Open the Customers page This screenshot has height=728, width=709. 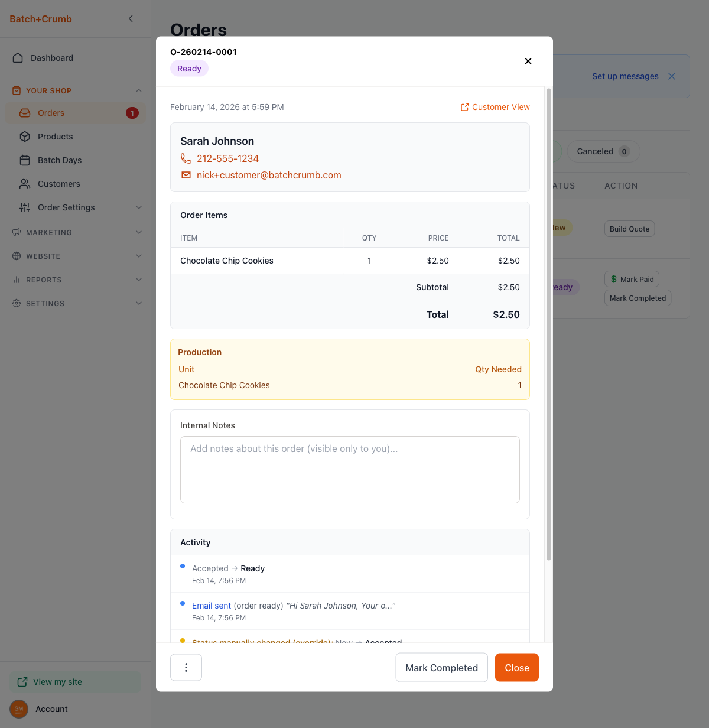(x=59, y=184)
